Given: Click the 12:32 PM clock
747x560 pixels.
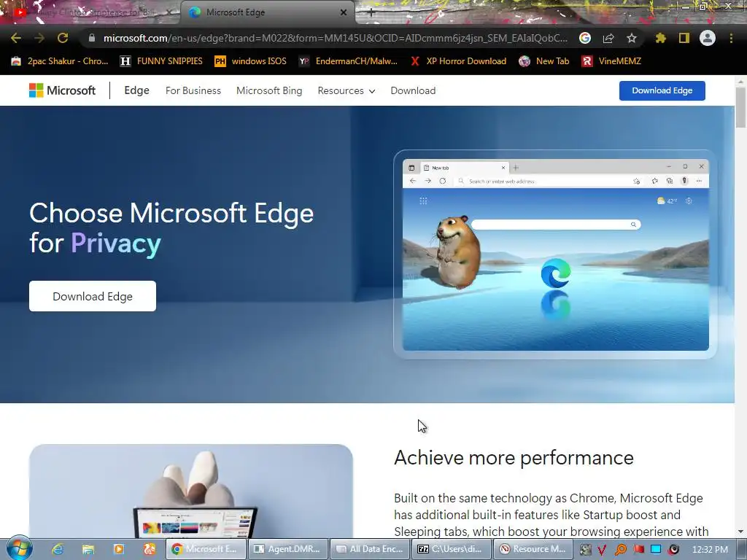Looking at the screenshot, I should pyautogui.click(x=710, y=550).
